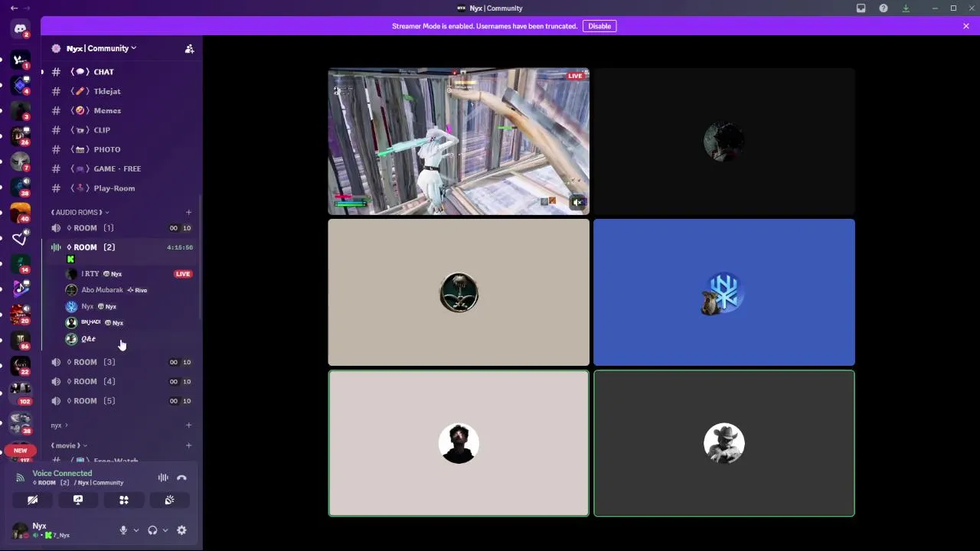
Task: Open output device options next to headphones
Action: (165, 530)
